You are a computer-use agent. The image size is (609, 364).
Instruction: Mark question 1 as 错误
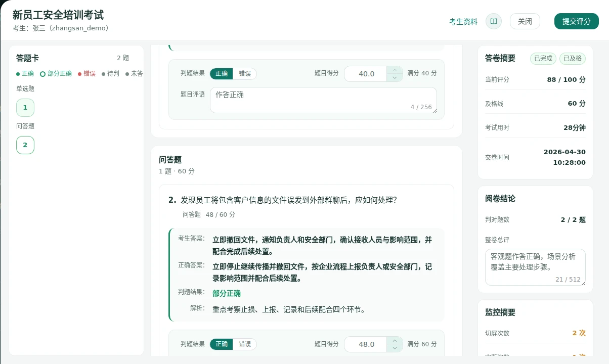point(245,73)
